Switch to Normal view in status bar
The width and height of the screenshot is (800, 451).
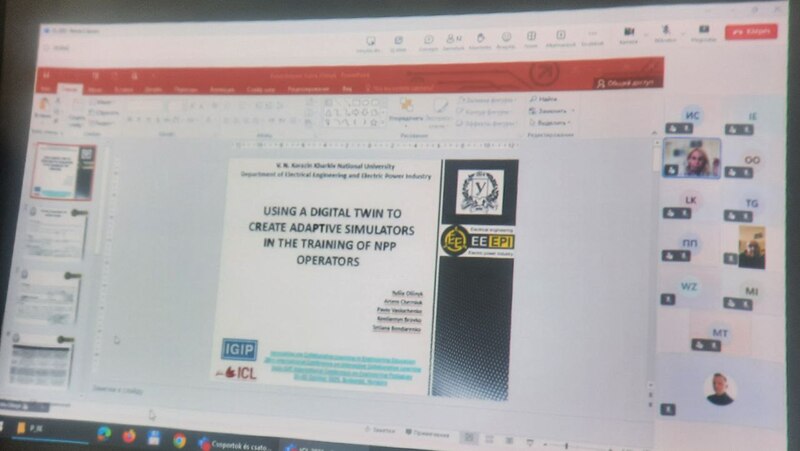(468, 437)
